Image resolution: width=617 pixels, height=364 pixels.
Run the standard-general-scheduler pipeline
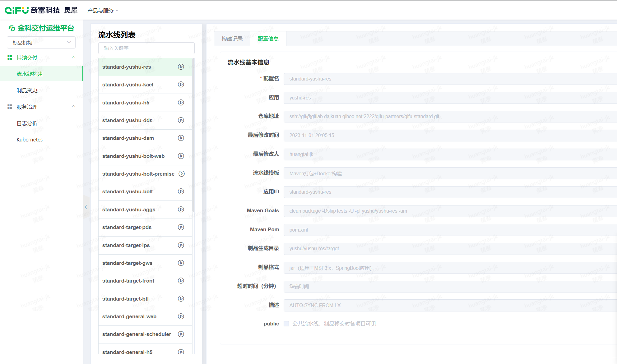click(181, 334)
